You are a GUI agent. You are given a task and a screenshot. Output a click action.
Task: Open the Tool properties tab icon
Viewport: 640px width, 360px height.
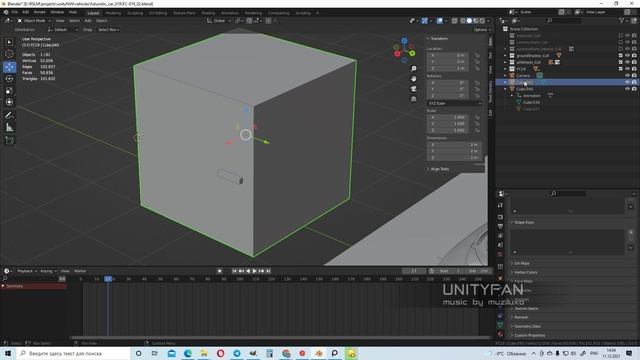point(500,205)
